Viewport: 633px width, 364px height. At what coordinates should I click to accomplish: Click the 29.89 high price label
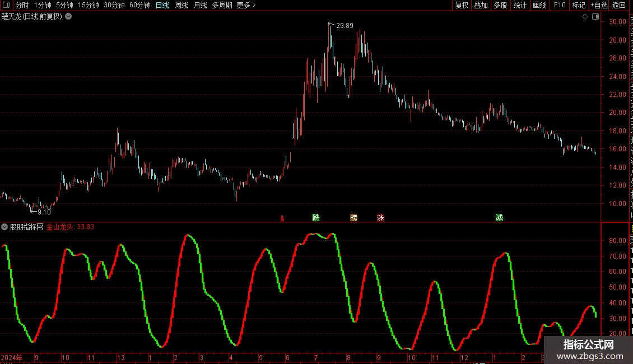345,25
